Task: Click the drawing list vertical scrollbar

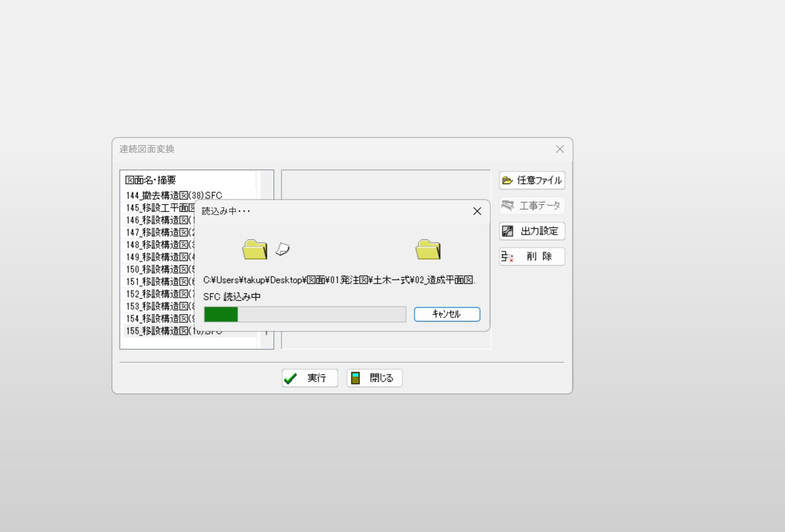Action: (x=267, y=260)
